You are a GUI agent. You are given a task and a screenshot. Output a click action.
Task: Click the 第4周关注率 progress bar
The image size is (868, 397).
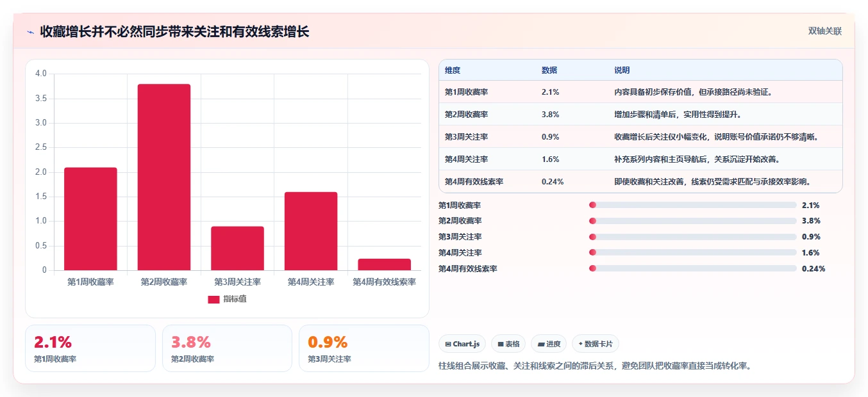pos(692,253)
